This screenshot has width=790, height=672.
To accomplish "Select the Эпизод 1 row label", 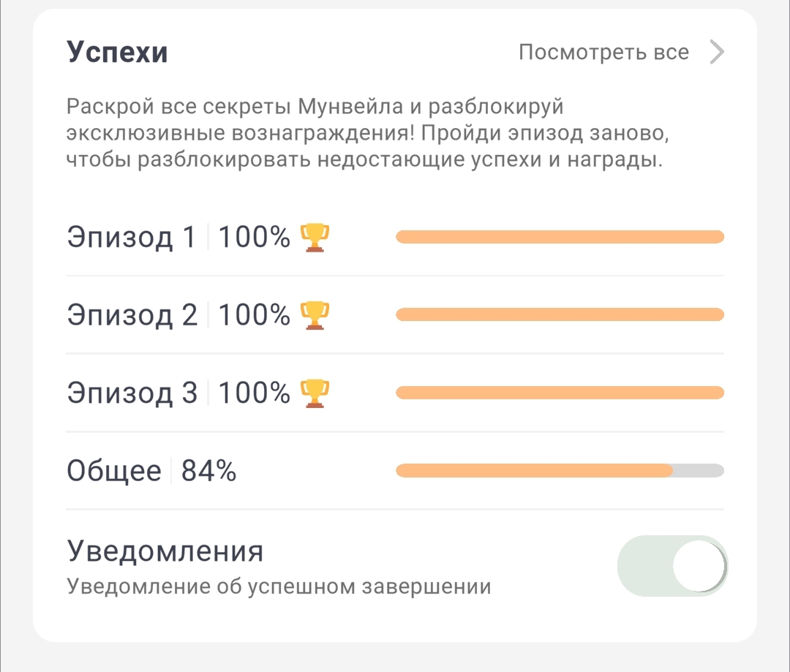I will tap(132, 237).
